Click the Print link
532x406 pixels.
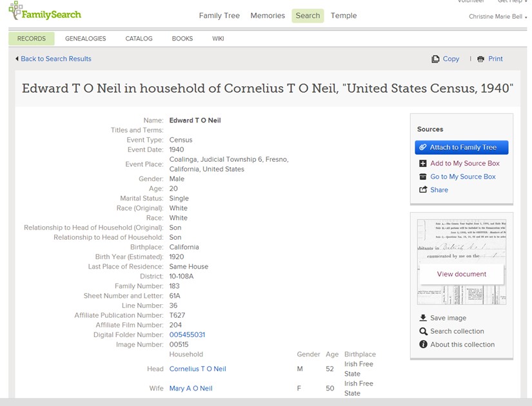(x=495, y=59)
